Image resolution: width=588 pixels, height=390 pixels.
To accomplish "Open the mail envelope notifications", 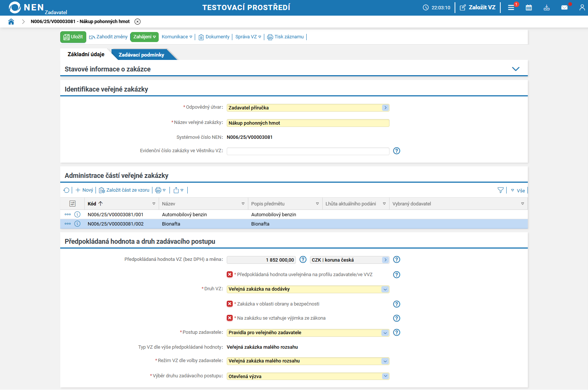I will click(x=564, y=7).
